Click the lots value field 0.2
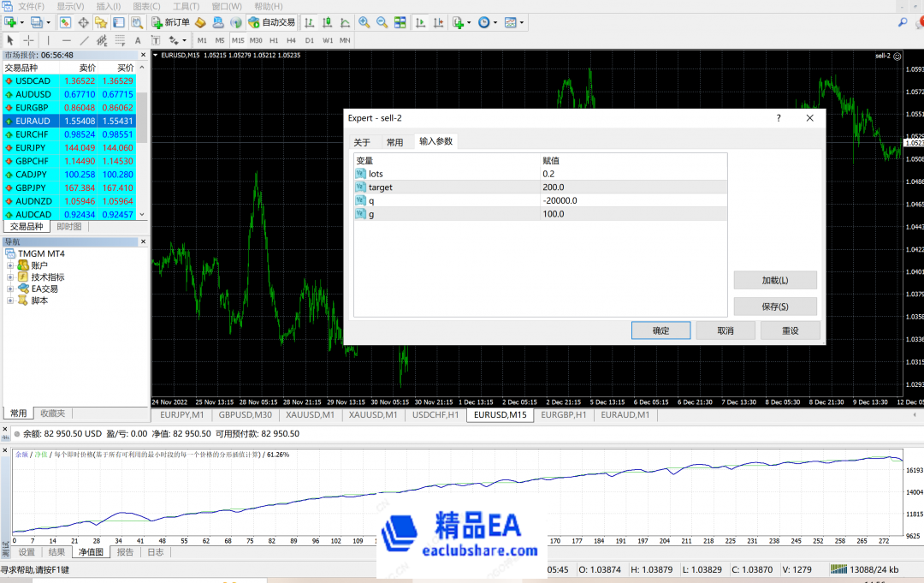Viewport: 924px width, 583px height. click(633, 174)
